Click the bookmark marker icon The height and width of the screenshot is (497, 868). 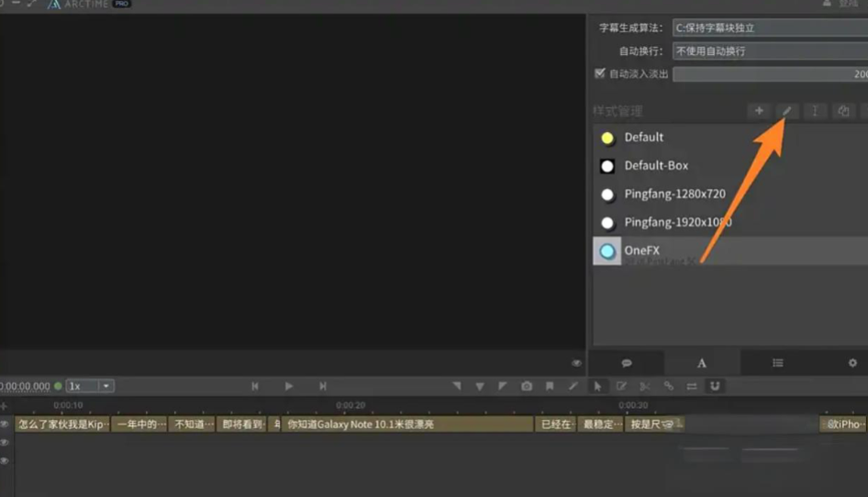550,386
